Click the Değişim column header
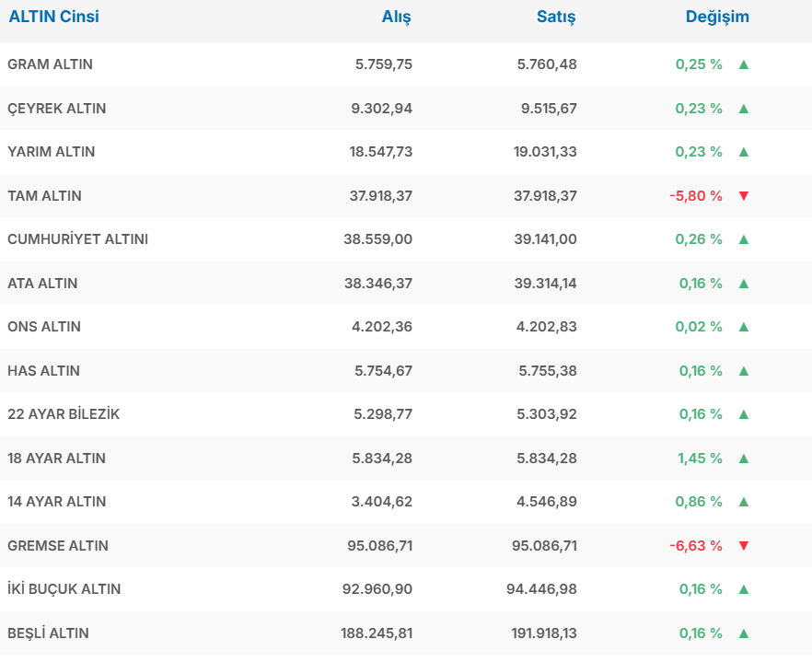The width and height of the screenshot is (812, 662). (717, 17)
